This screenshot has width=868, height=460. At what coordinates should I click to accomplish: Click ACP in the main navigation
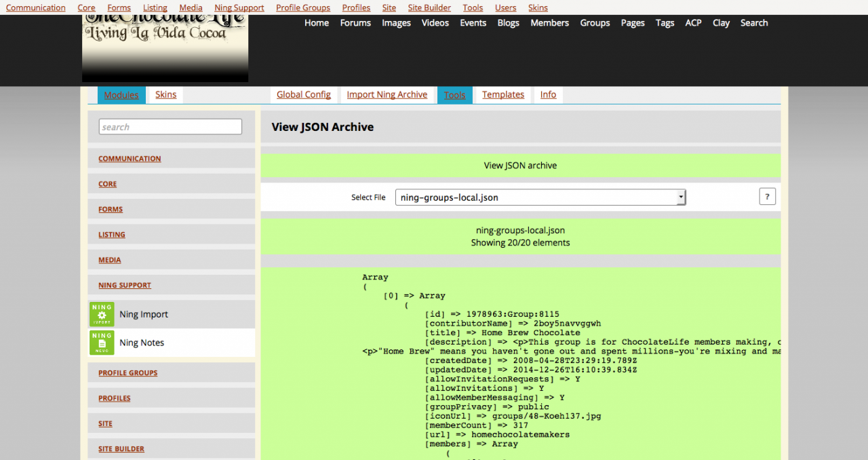click(693, 23)
